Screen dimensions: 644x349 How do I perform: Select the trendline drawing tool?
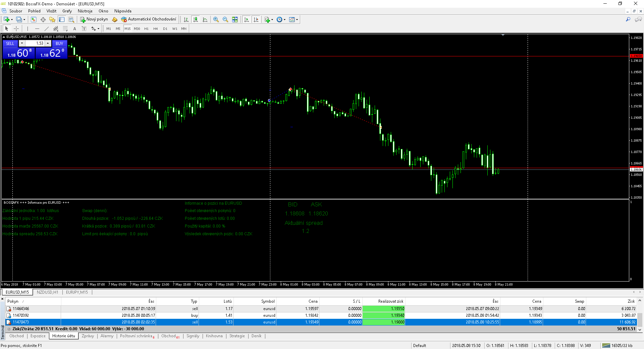point(46,29)
